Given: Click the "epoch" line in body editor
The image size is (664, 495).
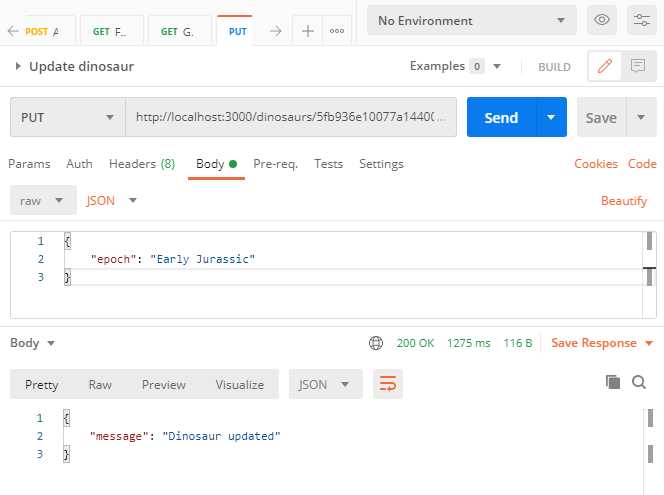Looking at the screenshot, I should (173, 259).
